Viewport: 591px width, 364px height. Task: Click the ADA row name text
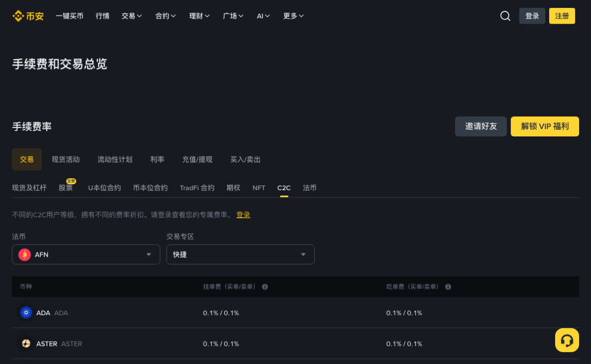point(43,313)
